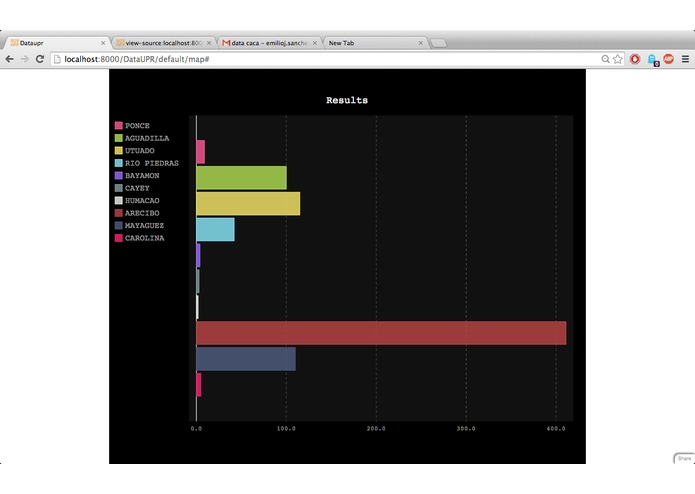Click the UTUADO legend color swatch
The image size is (695, 494).
(x=118, y=150)
